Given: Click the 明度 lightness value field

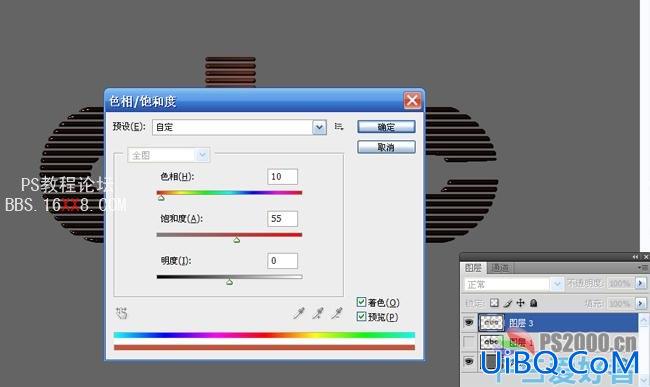Looking at the screenshot, I should [282, 261].
